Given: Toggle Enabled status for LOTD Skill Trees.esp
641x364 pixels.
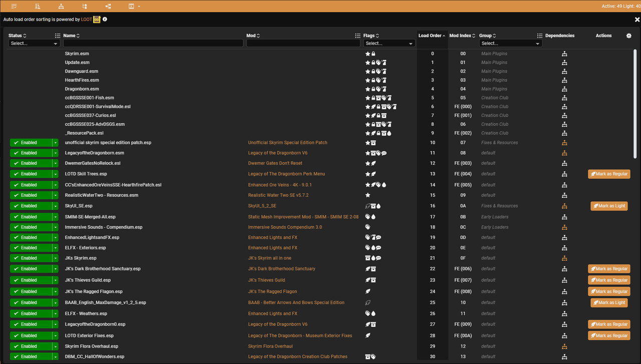Looking at the screenshot, I should click(31, 174).
